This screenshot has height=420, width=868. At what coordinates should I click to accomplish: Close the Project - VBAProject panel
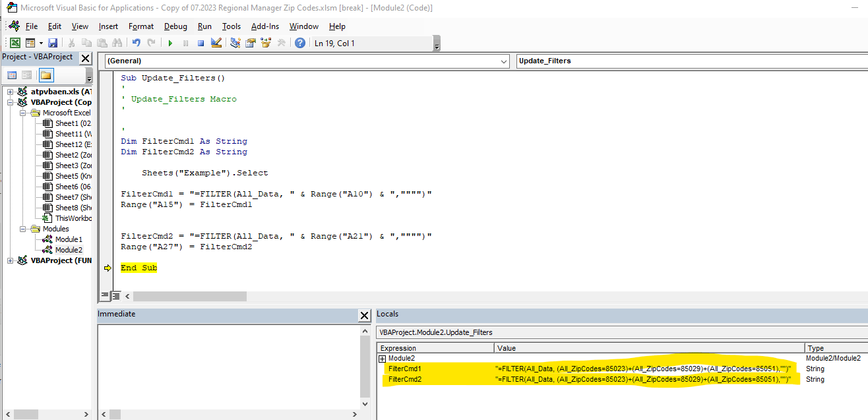click(86, 58)
